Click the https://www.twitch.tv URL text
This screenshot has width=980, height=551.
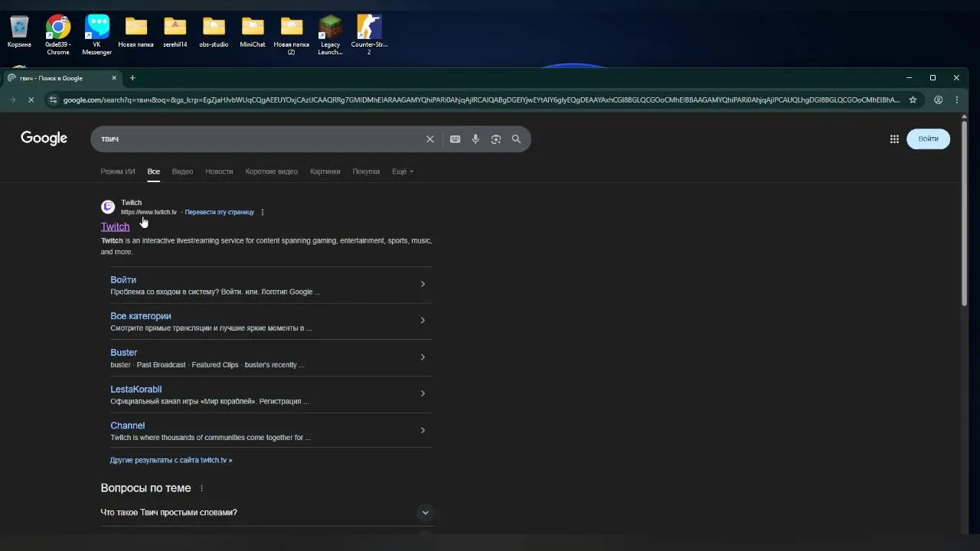[x=149, y=213]
